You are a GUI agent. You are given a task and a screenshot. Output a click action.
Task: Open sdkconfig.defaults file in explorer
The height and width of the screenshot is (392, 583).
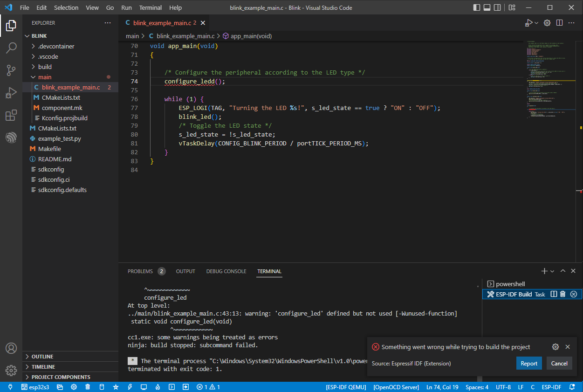click(70, 190)
